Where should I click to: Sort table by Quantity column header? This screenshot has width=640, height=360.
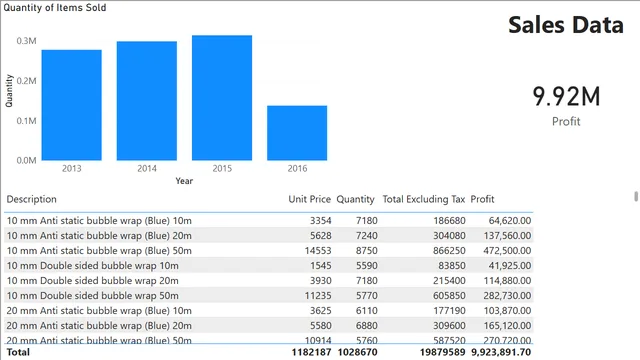(x=355, y=199)
